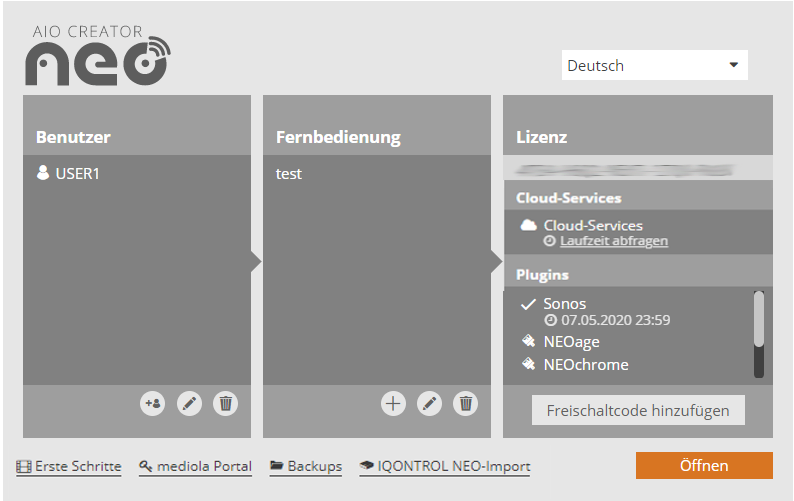Screen dimensions: 794x501
Task: Click the IQONTROL NEO-Import link
Action: (x=445, y=466)
